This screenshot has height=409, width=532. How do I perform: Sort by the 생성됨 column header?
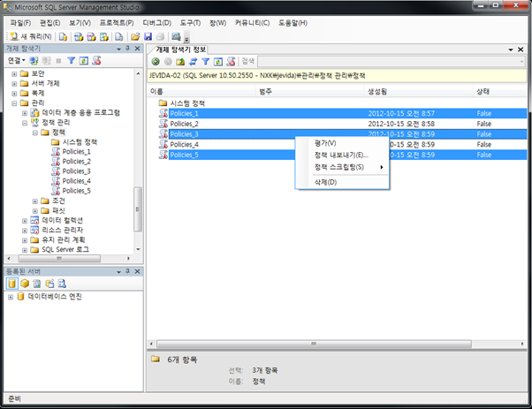[x=419, y=91]
